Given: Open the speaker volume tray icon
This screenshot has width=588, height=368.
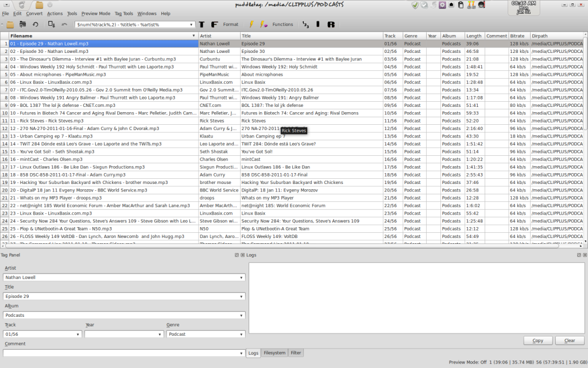Looking at the screenshot, I should coord(481,5).
